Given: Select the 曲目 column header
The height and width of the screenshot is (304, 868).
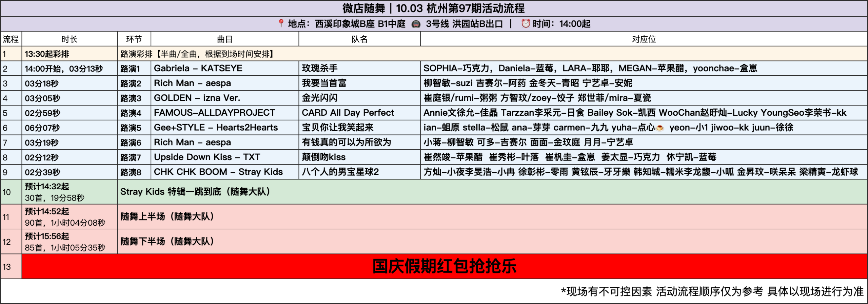Looking at the screenshot, I should click(x=224, y=39).
